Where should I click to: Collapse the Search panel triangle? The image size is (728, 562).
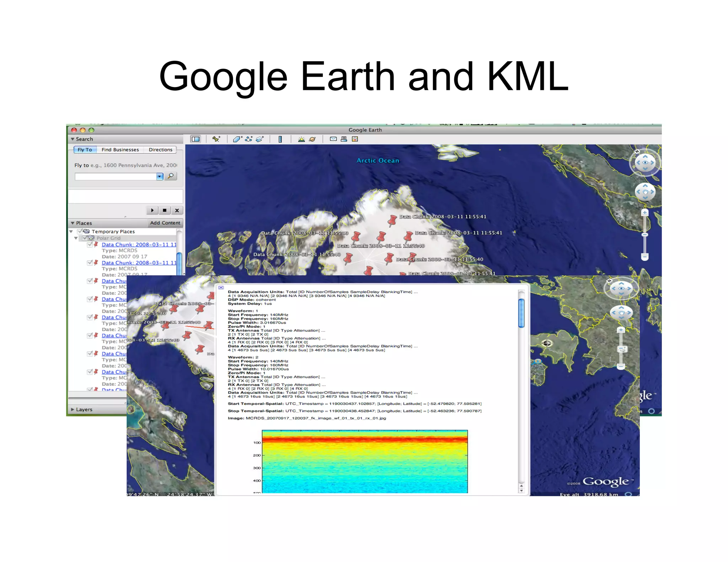73,139
